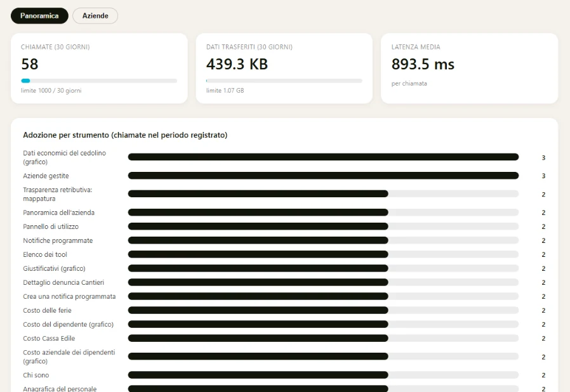Click the Costo del dipendente usage bar
Image resolution: width=570 pixels, height=392 pixels.
tap(323, 324)
